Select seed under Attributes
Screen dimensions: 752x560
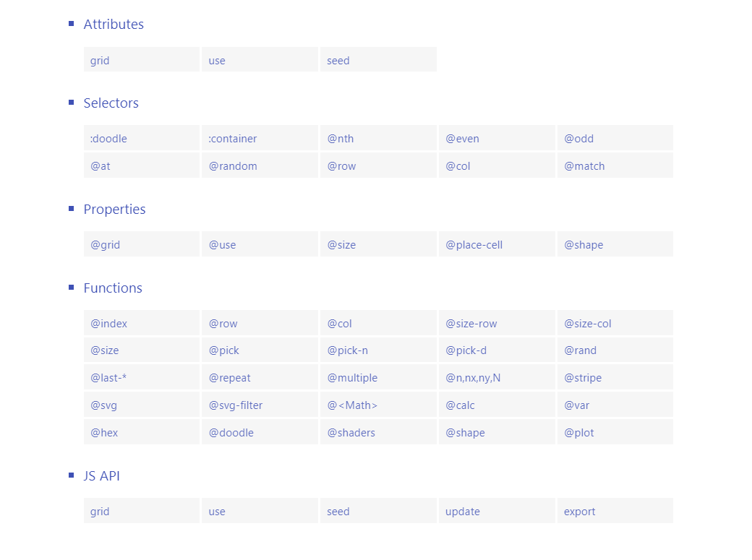coord(378,59)
